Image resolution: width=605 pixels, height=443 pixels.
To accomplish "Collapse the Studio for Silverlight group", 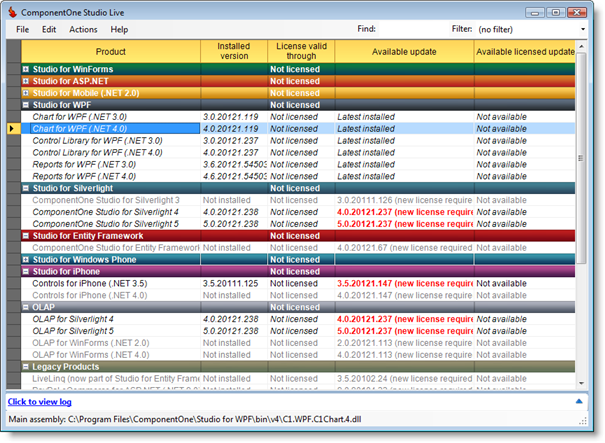I will click(x=27, y=188).
